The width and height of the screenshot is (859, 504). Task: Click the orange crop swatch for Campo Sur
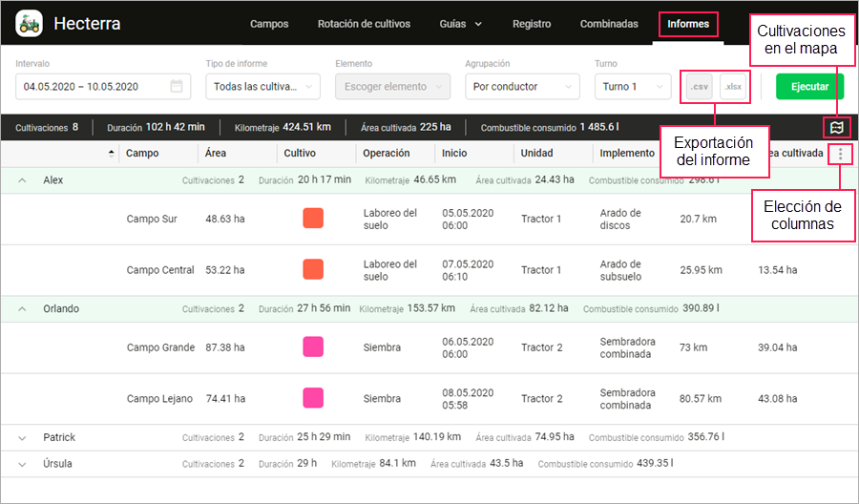click(x=313, y=218)
